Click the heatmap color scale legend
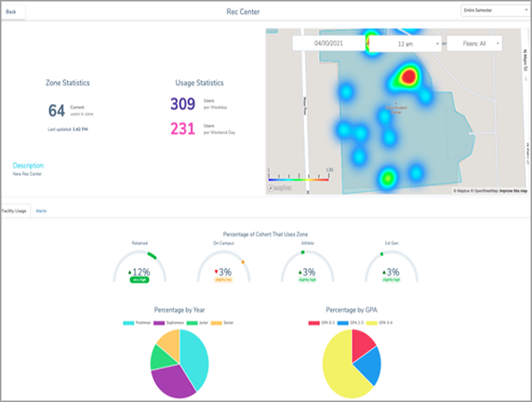Viewport: 532px width, 402px height. (299, 175)
